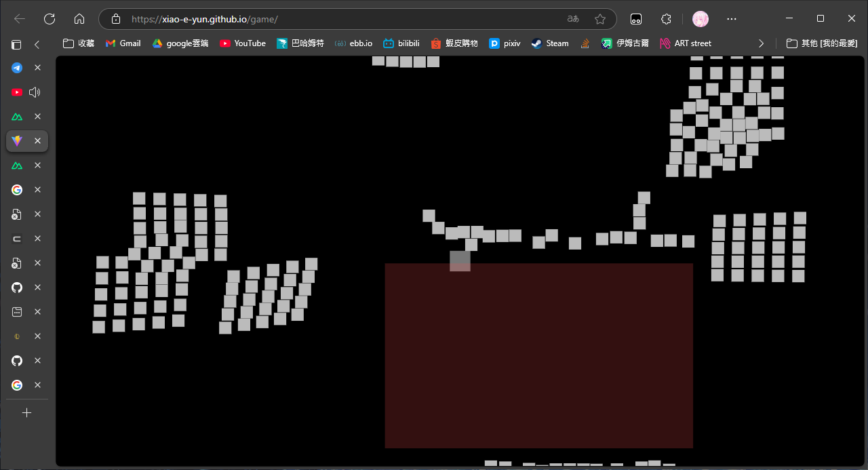Screen dimensions: 868x470
Task: Toggle favorite star for the current page
Action: [x=600, y=19]
